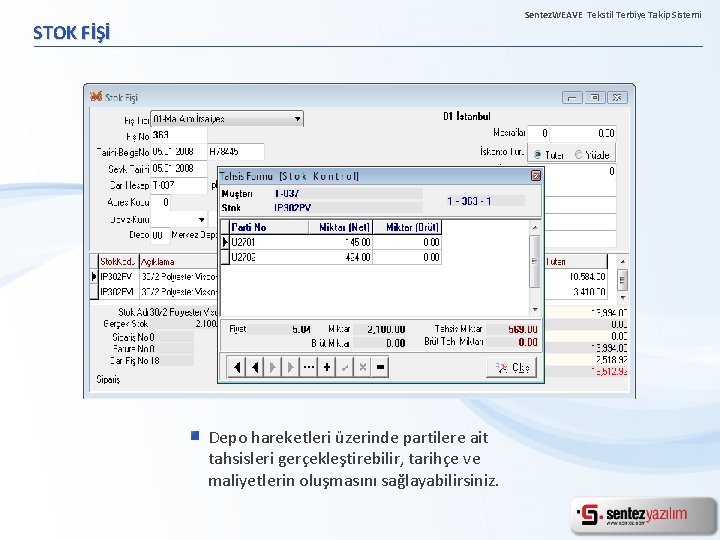The width and height of the screenshot is (720, 540).
Task: Post changes with the checkmark button
Action: click(344, 367)
